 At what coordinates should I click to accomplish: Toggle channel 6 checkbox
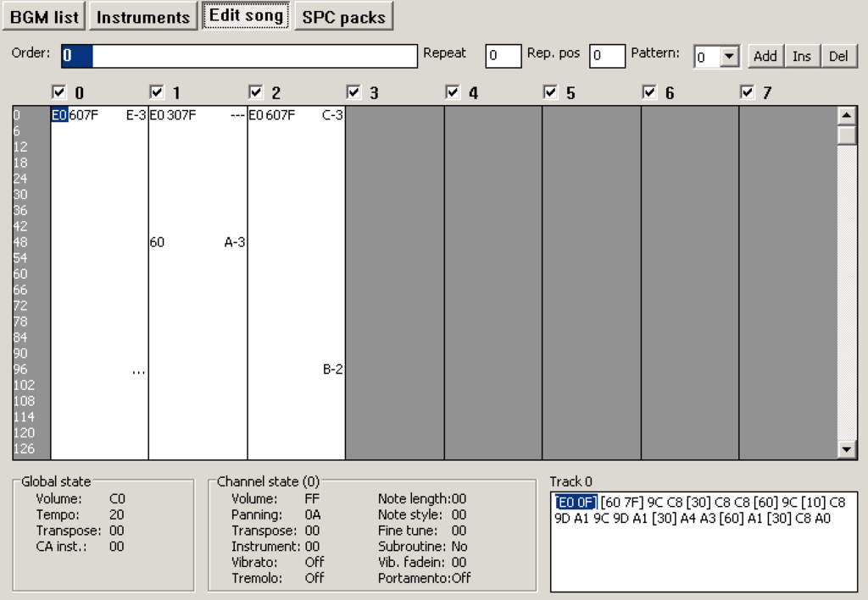tap(648, 92)
